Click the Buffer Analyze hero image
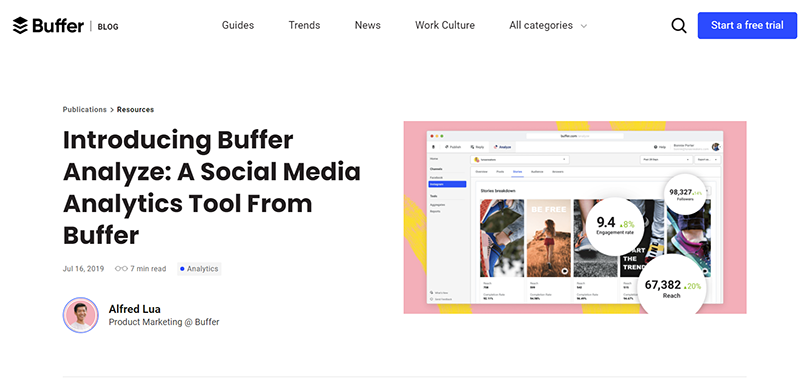Screen dimensions: 800x386 pyautogui.click(x=575, y=217)
